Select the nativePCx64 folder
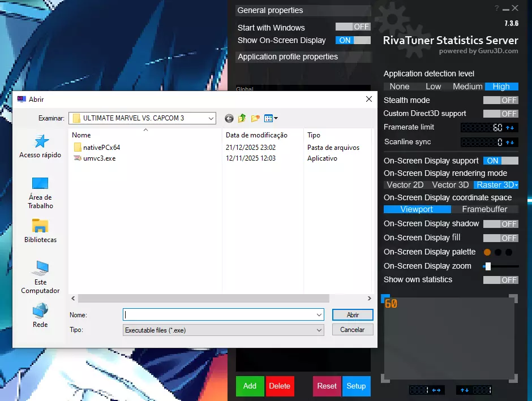 click(x=97, y=148)
